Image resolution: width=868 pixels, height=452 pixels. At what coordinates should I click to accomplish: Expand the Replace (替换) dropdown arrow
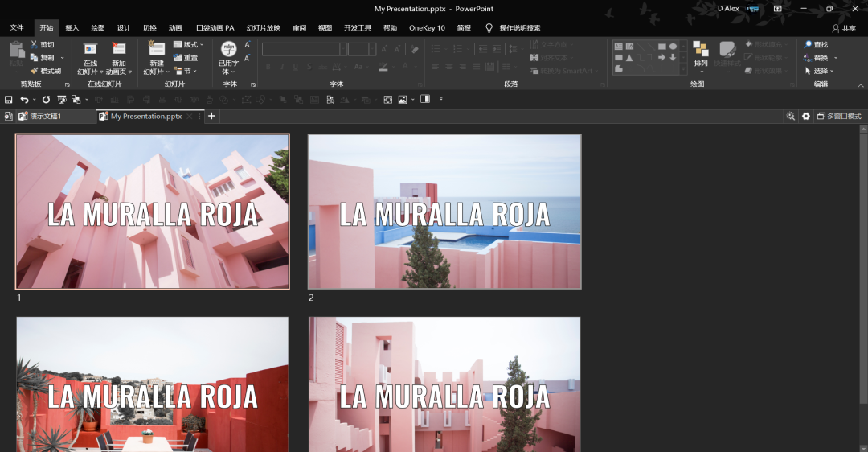click(x=836, y=58)
